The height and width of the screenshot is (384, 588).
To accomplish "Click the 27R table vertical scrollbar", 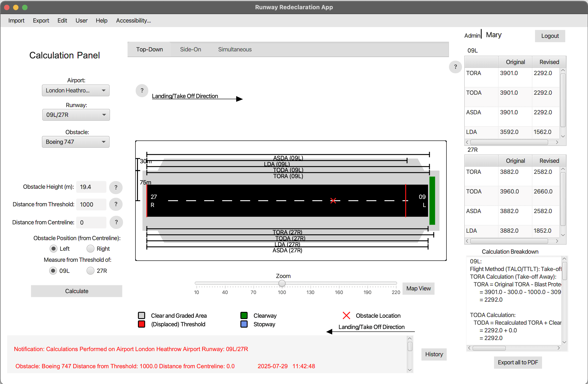I will click(x=563, y=199).
